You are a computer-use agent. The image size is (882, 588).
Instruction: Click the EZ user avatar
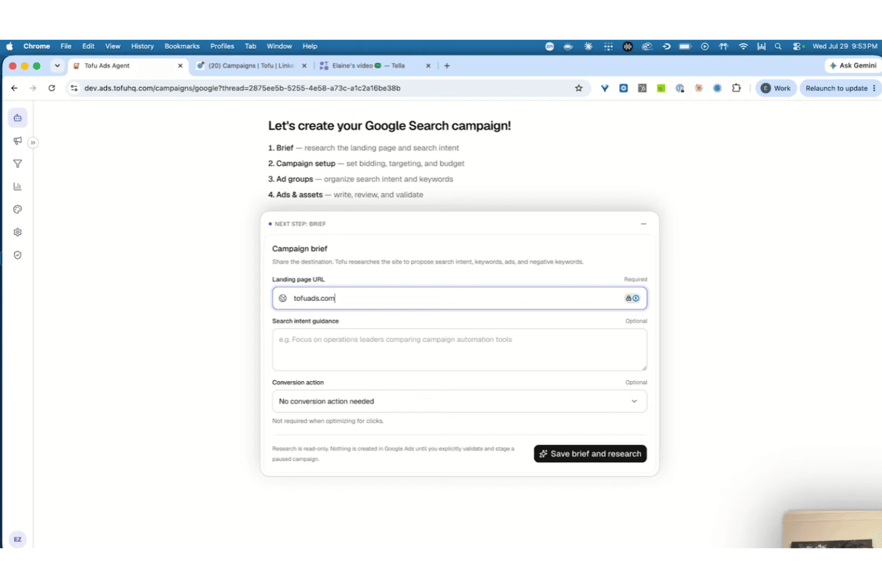[x=18, y=539]
